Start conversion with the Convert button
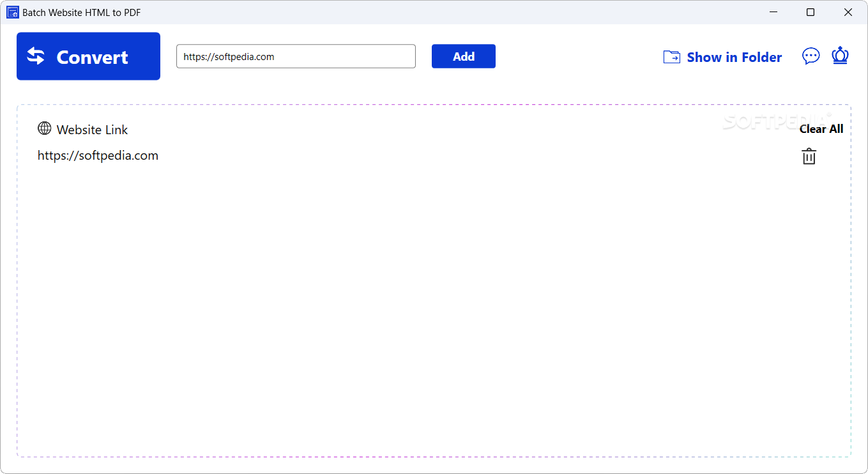The height and width of the screenshot is (474, 868). (88, 56)
